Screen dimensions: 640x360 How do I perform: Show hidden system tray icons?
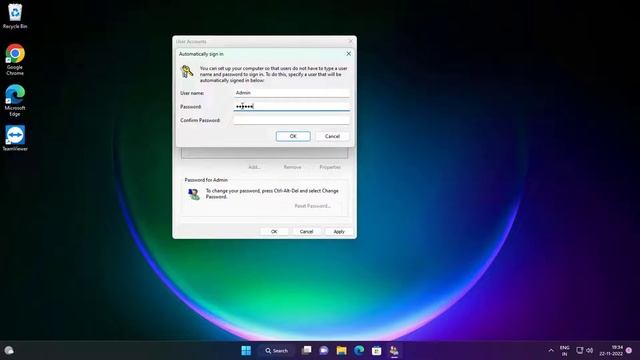(551, 351)
